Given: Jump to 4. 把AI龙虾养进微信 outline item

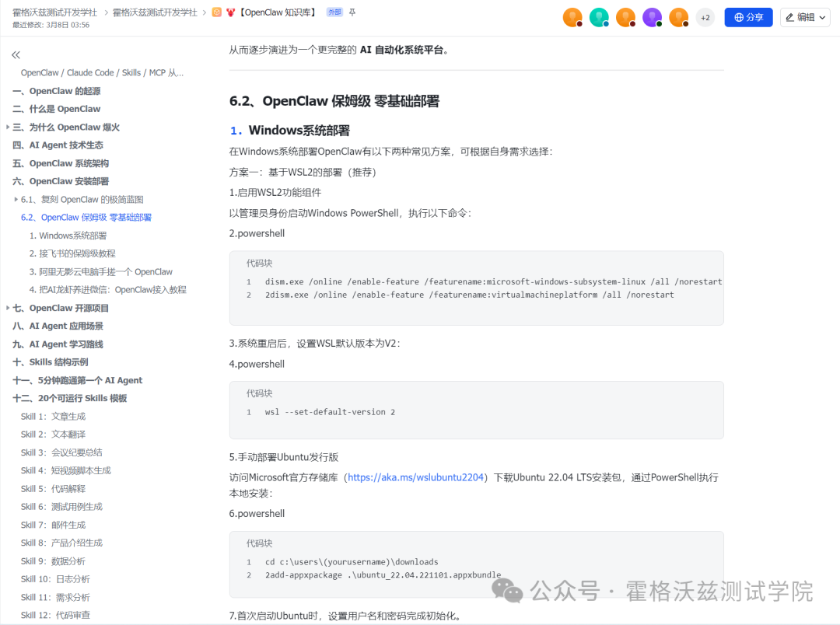Looking at the screenshot, I should (107, 290).
